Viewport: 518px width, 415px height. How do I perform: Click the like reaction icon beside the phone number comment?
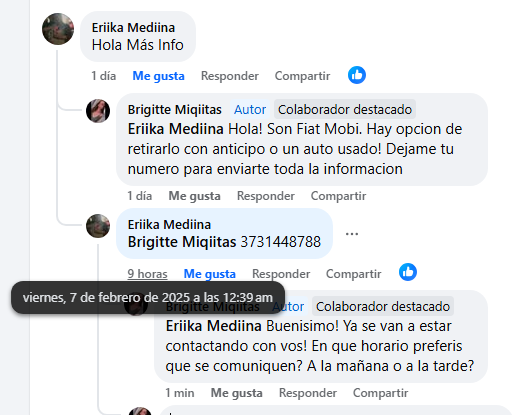[x=408, y=272]
